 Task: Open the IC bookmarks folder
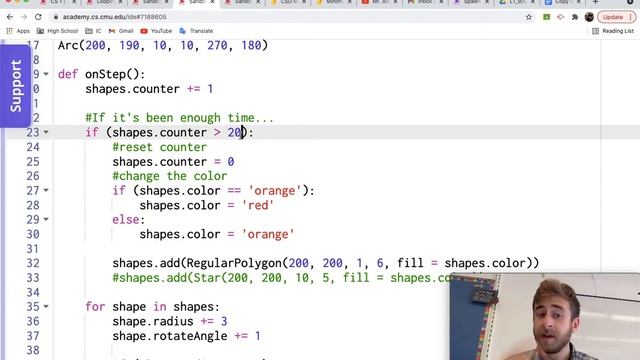point(93,31)
